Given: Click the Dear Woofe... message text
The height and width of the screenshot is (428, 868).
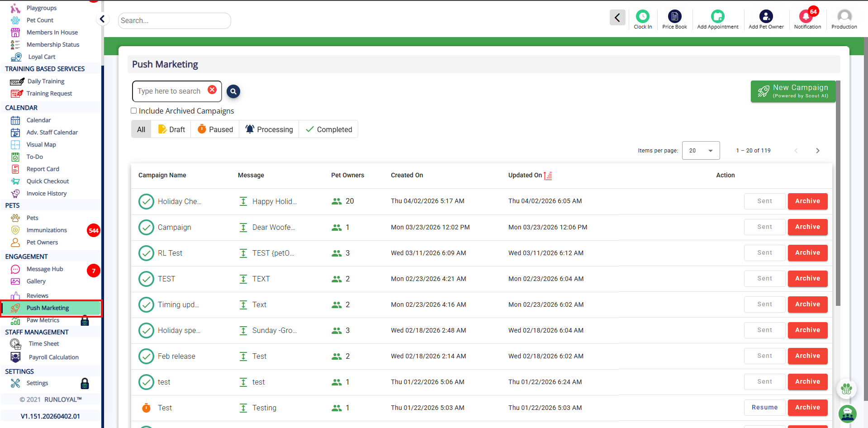Looking at the screenshot, I should coord(274,228).
